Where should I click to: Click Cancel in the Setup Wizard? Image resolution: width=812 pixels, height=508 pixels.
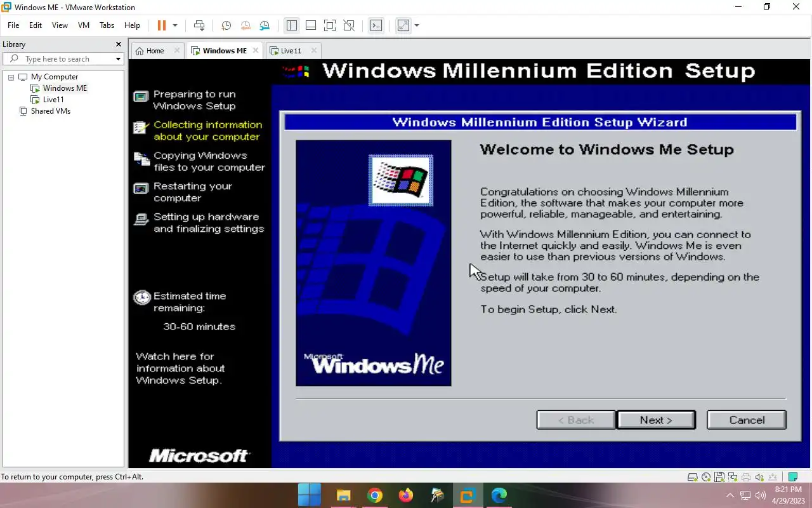click(x=747, y=420)
